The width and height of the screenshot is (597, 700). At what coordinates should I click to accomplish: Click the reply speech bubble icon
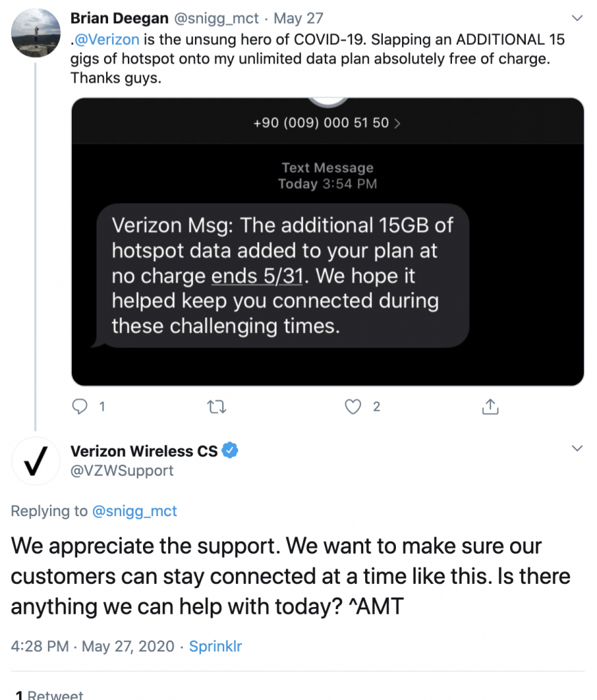pyautogui.click(x=80, y=407)
